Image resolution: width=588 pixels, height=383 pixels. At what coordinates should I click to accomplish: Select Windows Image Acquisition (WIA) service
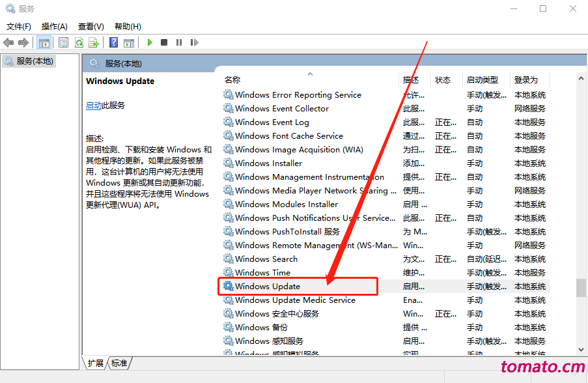coord(385,150)
